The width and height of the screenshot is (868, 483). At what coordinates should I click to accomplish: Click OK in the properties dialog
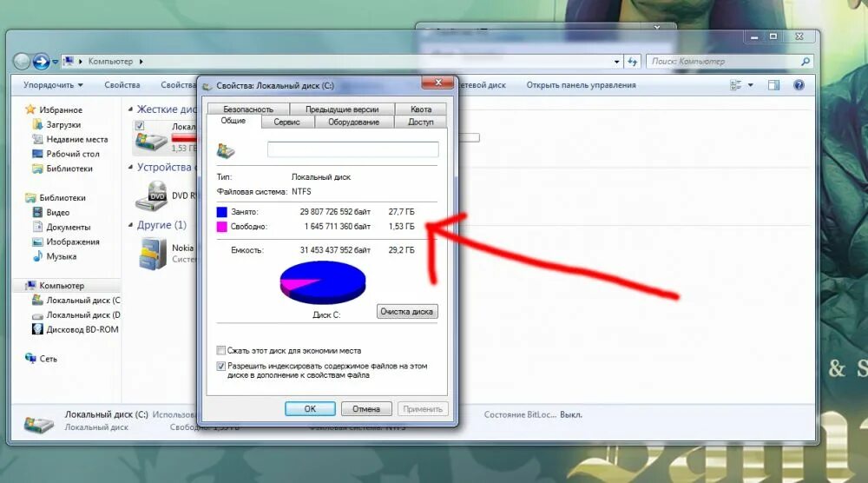(310, 409)
